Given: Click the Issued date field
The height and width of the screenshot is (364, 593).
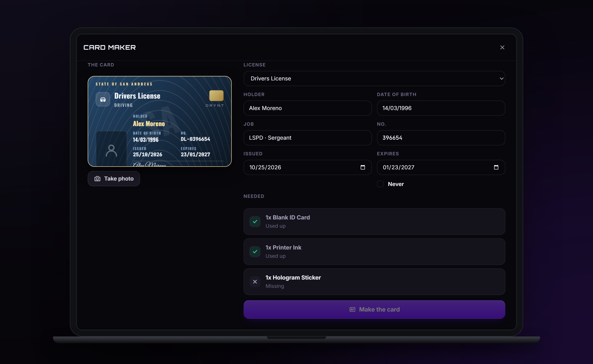Looking at the screenshot, I should coord(307,167).
